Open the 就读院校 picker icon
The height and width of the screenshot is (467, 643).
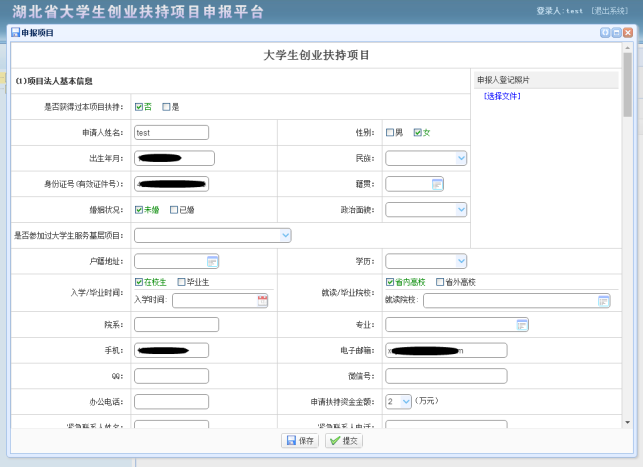pos(604,301)
